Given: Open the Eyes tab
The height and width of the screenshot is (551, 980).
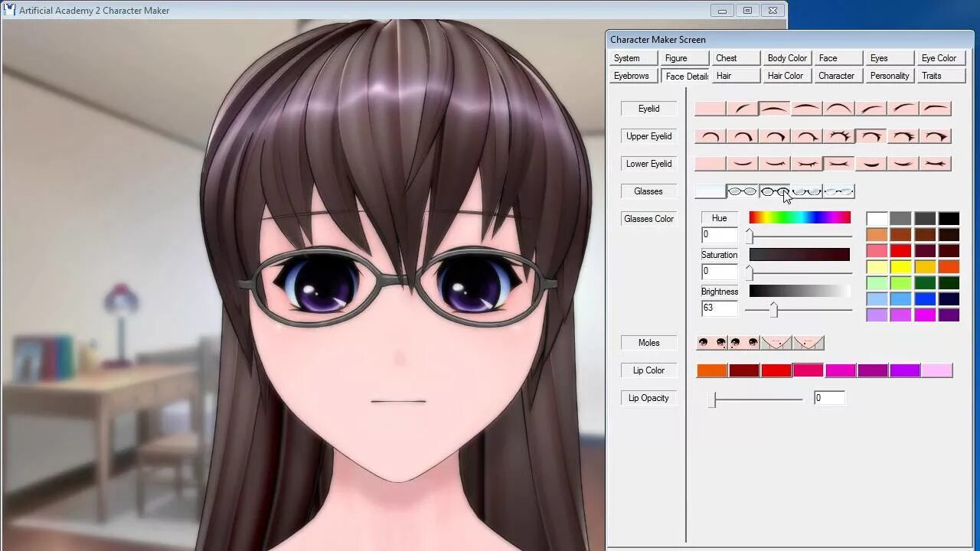Looking at the screenshot, I should (x=890, y=58).
